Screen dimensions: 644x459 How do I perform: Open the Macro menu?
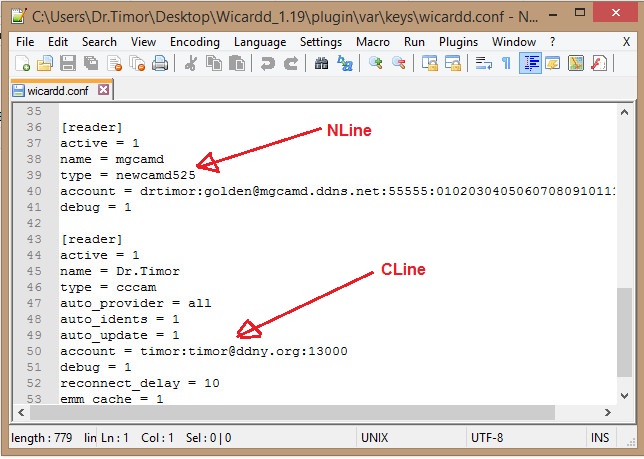point(373,42)
